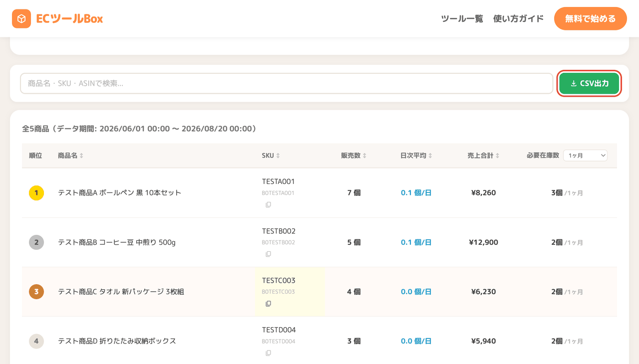Click the 全5商品 data period summary text

[139, 129]
